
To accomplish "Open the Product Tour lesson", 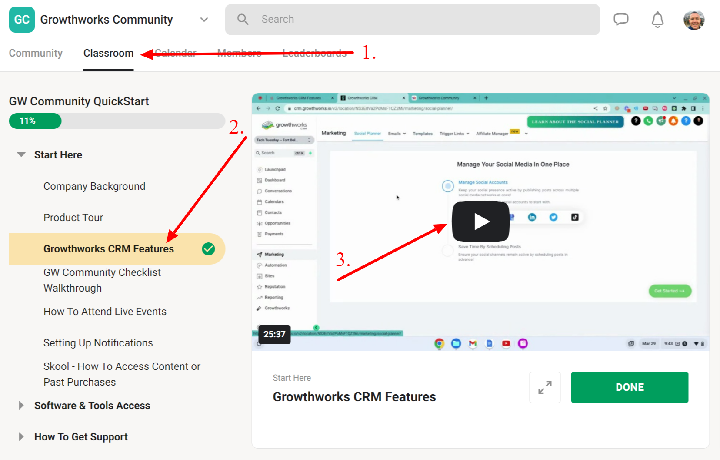I will [x=73, y=217].
